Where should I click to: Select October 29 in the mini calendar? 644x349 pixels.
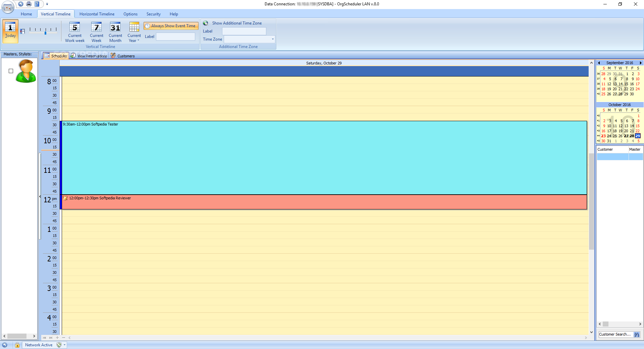click(638, 136)
